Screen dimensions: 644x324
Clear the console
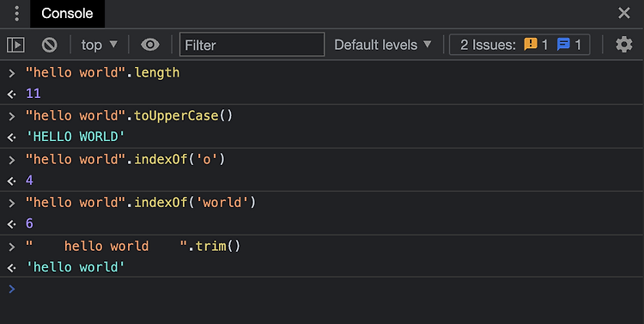point(49,45)
